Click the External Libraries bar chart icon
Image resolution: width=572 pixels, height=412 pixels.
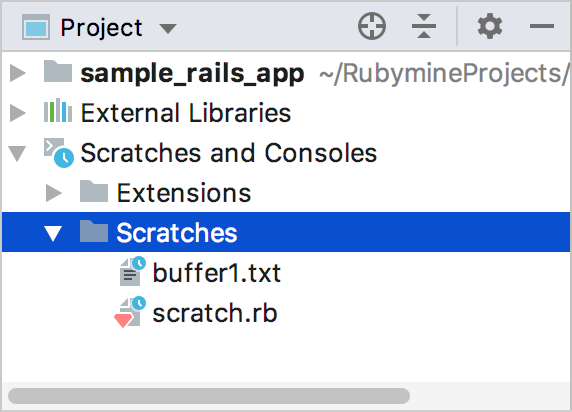pyautogui.click(x=58, y=111)
